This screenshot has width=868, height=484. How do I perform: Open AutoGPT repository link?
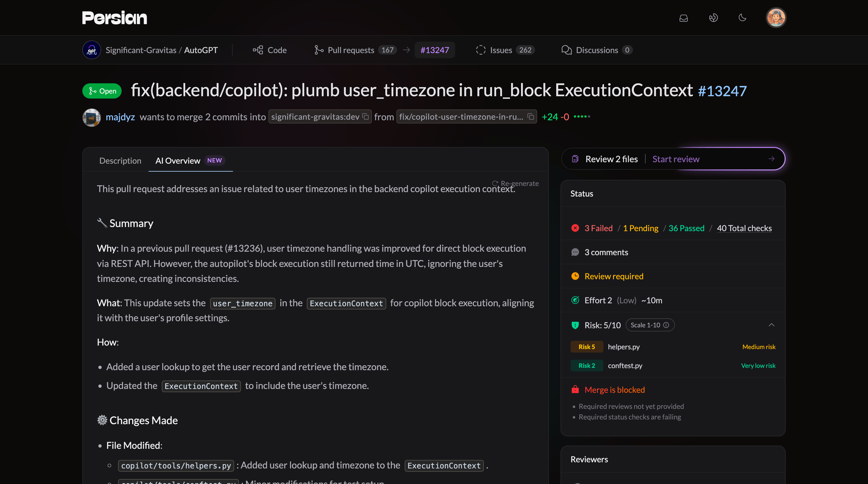201,50
